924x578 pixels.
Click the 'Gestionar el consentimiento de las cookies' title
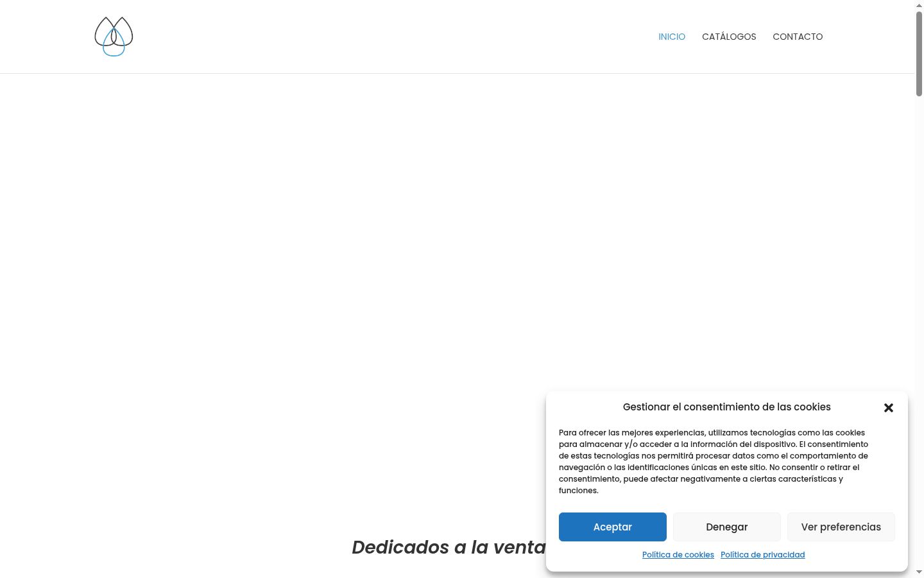[727, 407]
